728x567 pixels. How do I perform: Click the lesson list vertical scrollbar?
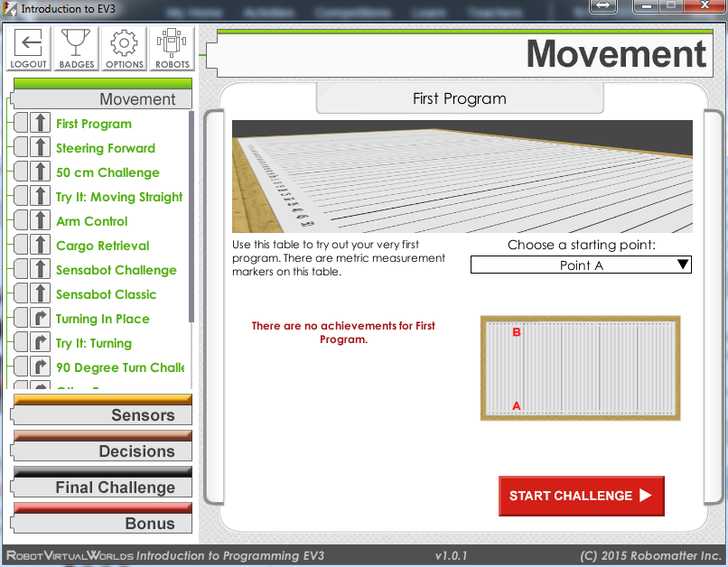pos(191,216)
